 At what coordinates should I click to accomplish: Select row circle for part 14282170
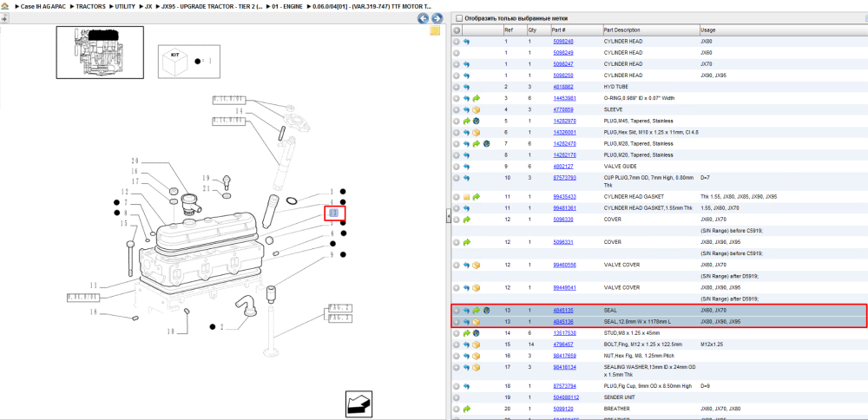tap(457, 155)
